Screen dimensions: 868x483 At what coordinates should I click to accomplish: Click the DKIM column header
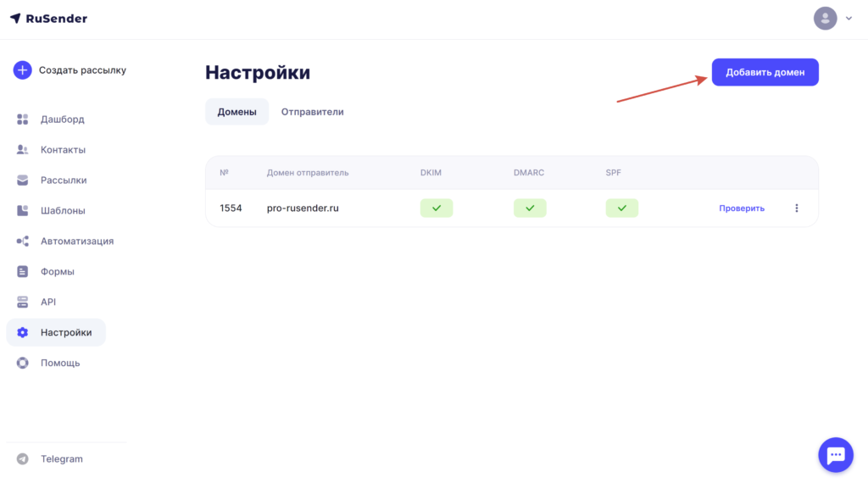coord(431,173)
